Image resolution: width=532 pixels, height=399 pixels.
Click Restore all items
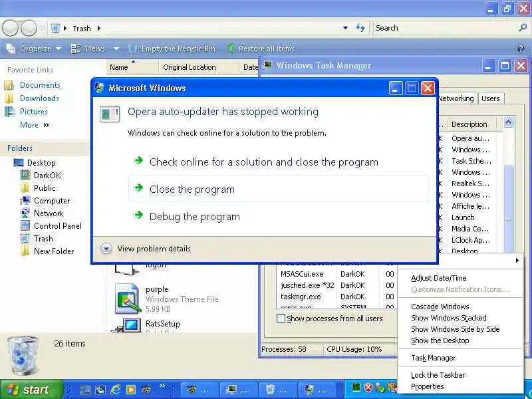[261, 49]
